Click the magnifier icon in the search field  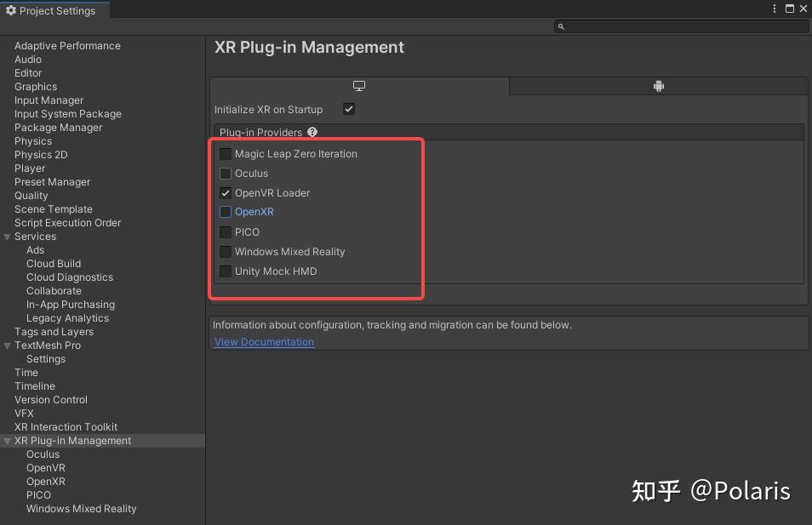pyautogui.click(x=561, y=26)
